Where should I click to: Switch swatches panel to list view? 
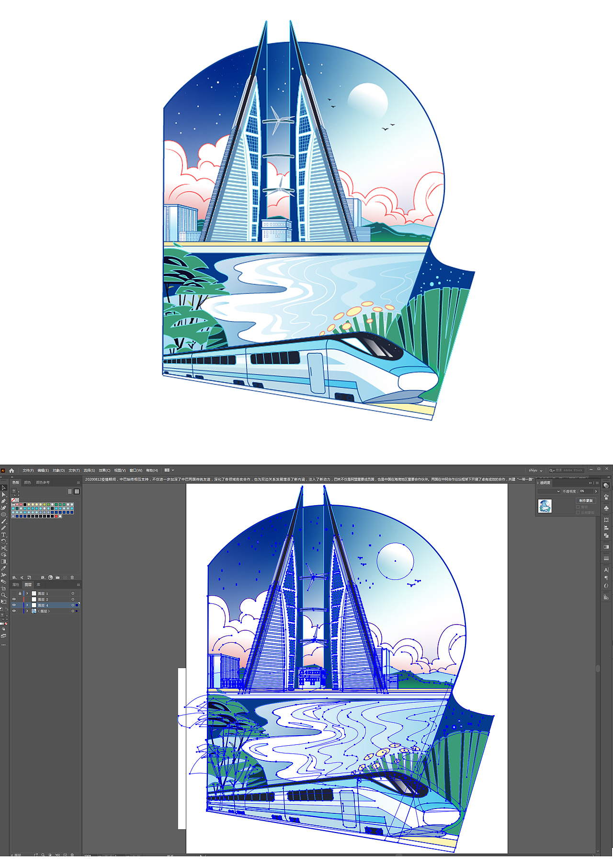tap(70, 491)
